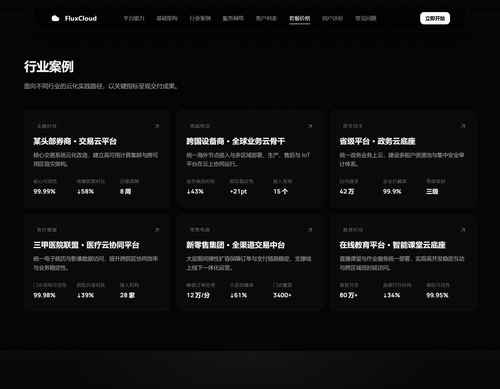The height and width of the screenshot is (389, 500).
Task: Open 在线教育平台 · 智能课堂云底座 case title
Action: (x=392, y=245)
